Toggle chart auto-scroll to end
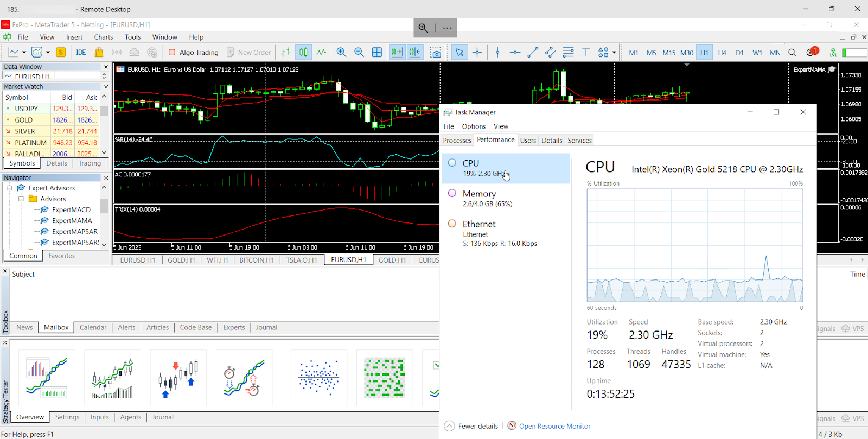This screenshot has width=868, height=439. pos(397,53)
